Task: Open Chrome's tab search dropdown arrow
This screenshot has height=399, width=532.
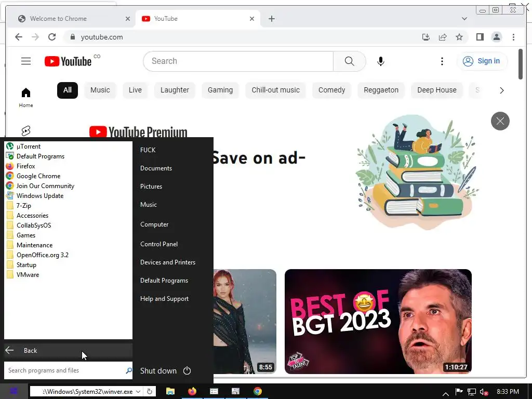Action: point(464,19)
